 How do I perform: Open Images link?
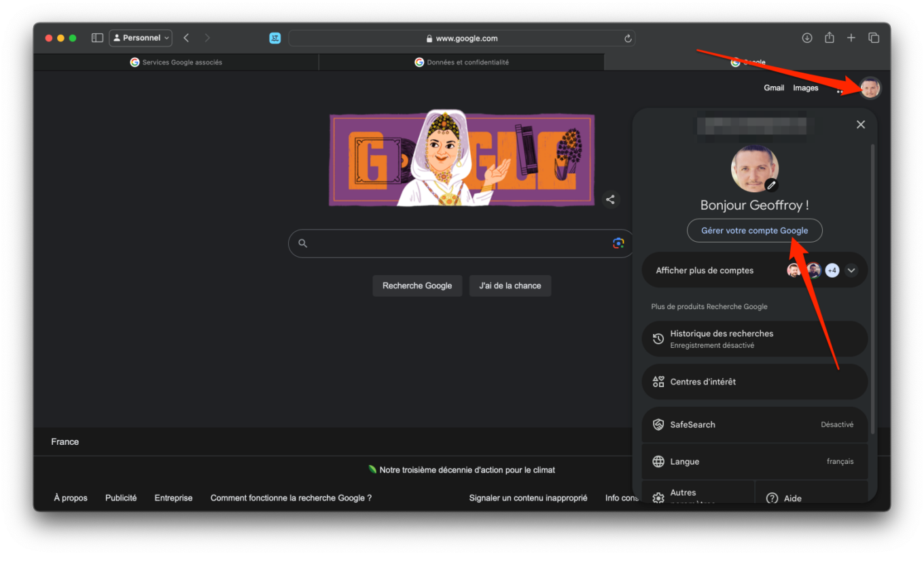[x=806, y=88]
